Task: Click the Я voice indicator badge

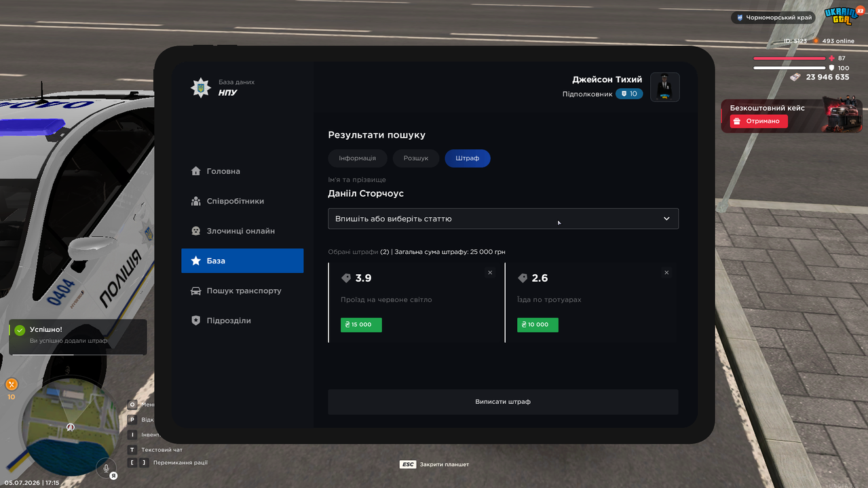Action: click(x=113, y=476)
